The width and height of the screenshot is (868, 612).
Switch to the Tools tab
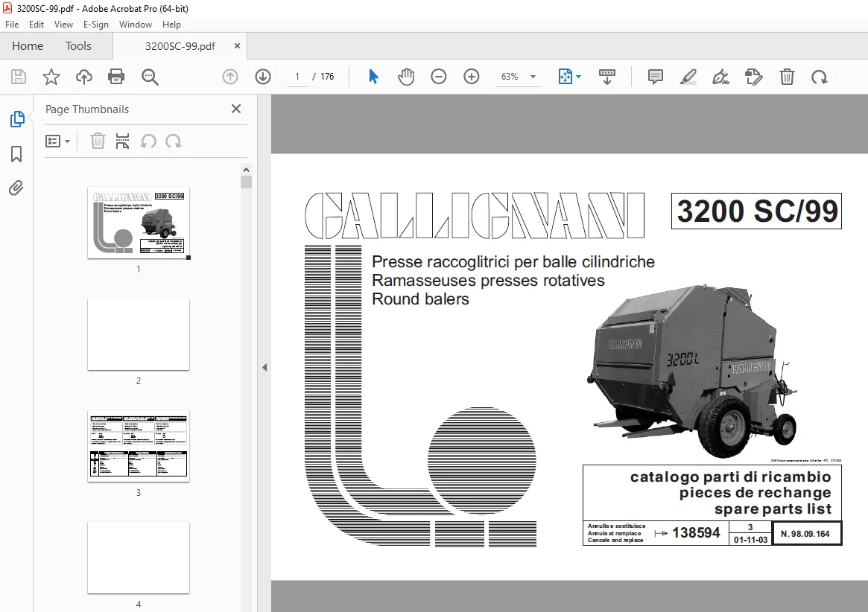coord(79,46)
